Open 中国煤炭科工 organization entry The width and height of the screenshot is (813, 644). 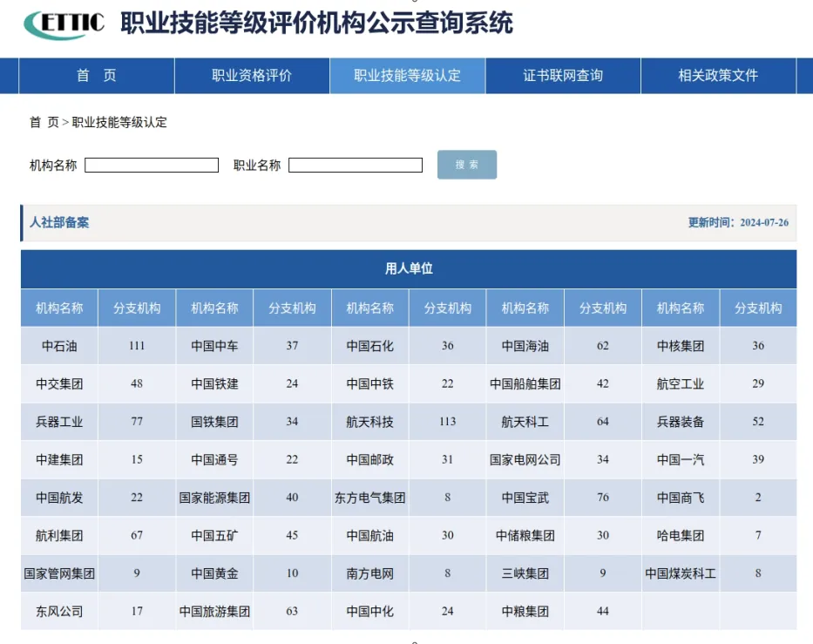[681, 573]
